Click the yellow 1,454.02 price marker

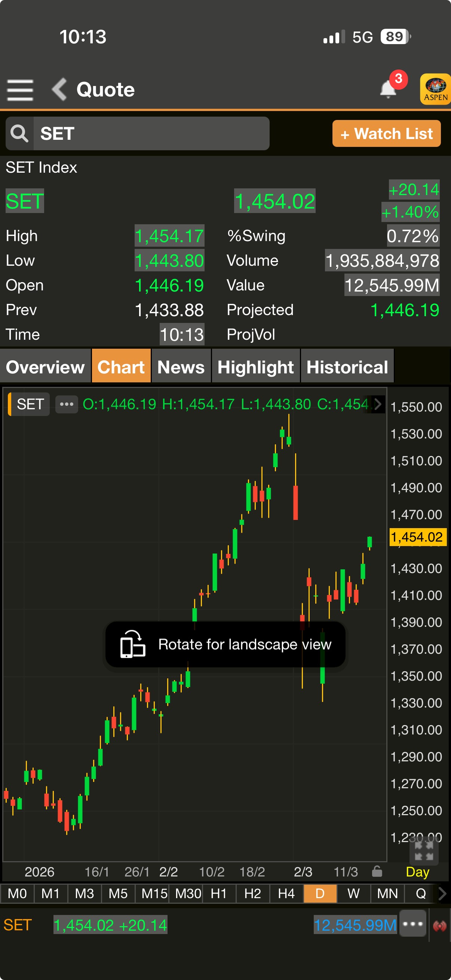[x=417, y=537]
